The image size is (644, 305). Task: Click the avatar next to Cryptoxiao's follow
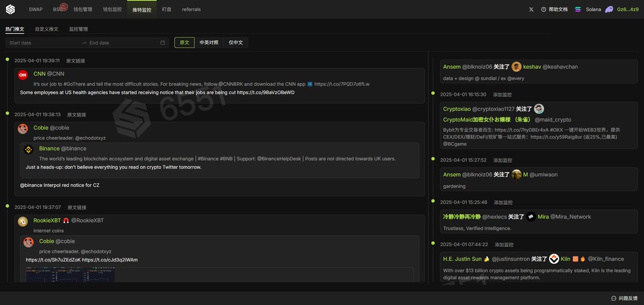click(539, 109)
